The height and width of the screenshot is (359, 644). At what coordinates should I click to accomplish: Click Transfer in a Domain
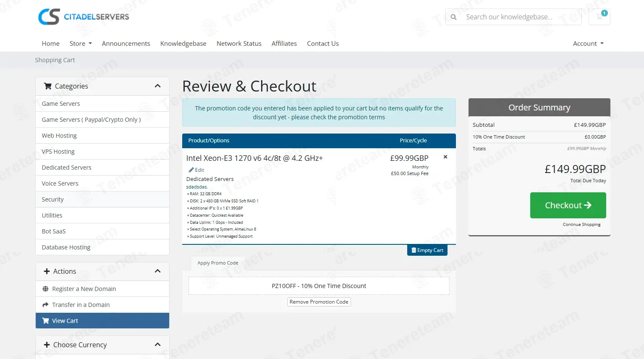(x=102, y=305)
